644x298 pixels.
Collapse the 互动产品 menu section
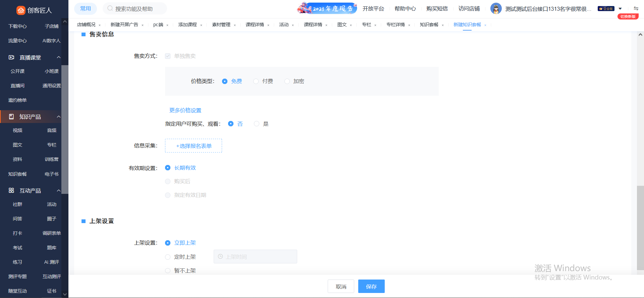59,190
